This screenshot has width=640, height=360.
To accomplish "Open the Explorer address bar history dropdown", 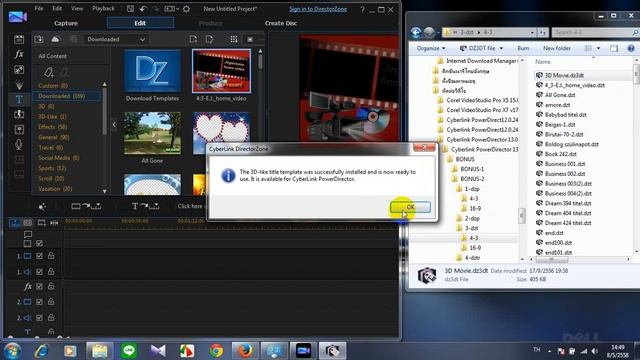I will 532,32.
